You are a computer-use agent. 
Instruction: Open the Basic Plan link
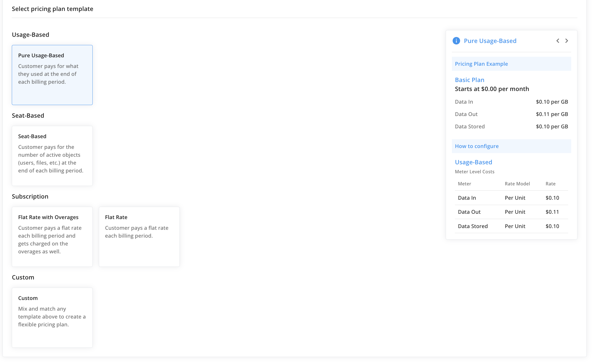[x=470, y=80]
